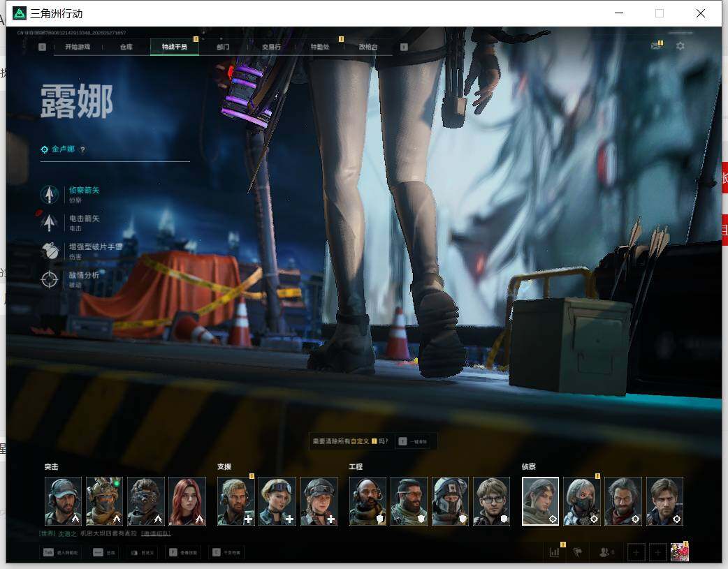Select third 支援 operator with dark cap
Image resolution: width=728 pixels, height=569 pixels.
tap(319, 501)
